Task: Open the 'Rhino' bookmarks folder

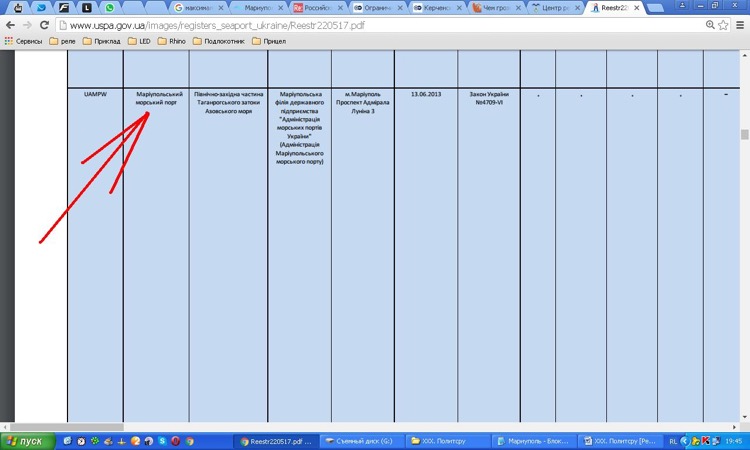Action: 171,41
